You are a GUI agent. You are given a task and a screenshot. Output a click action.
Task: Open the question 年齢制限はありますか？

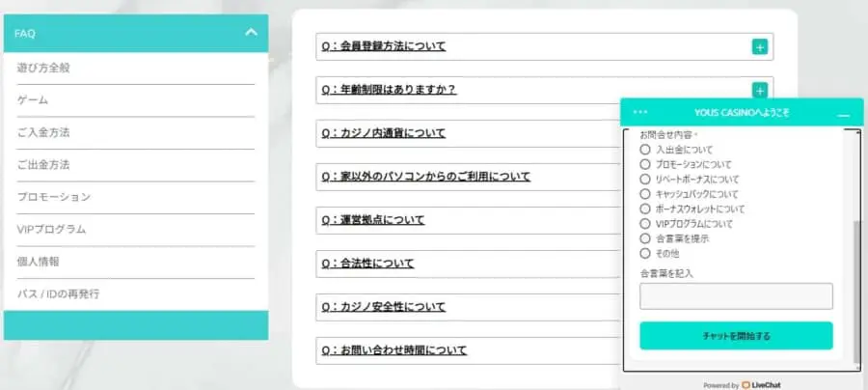click(x=389, y=90)
